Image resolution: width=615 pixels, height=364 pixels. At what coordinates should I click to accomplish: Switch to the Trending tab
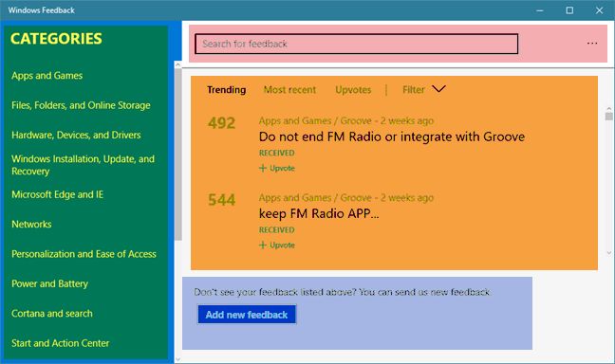(226, 90)
